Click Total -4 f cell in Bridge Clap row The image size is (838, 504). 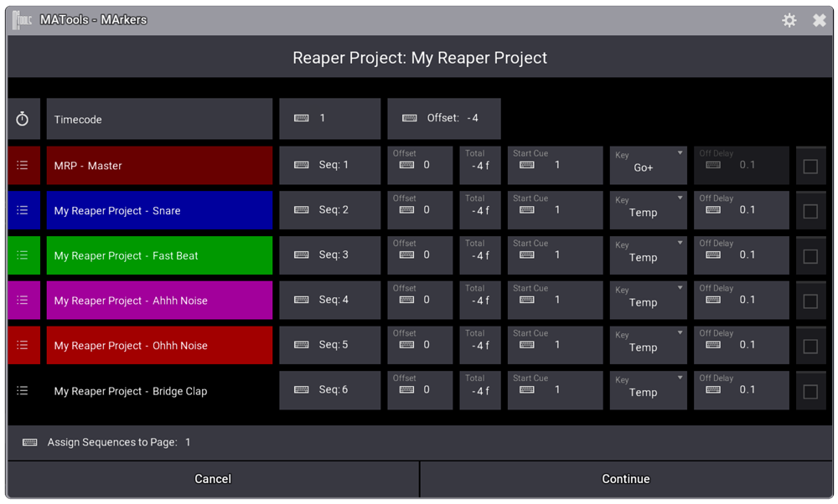pyautogui.click(x=480, y=390)
